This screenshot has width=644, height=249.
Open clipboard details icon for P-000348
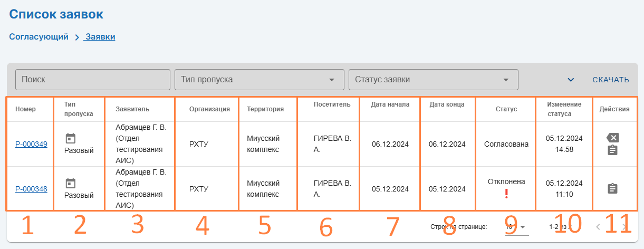click(x=612, y=188)
